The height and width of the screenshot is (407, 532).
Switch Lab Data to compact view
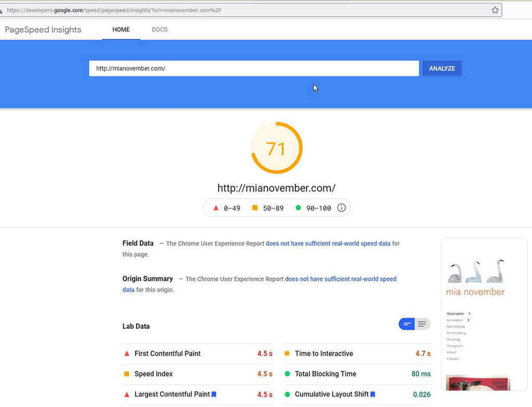(x=407, y=324)
